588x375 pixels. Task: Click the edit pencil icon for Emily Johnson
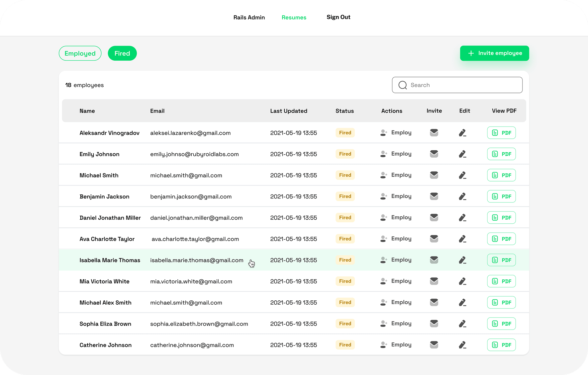(462, 154)
